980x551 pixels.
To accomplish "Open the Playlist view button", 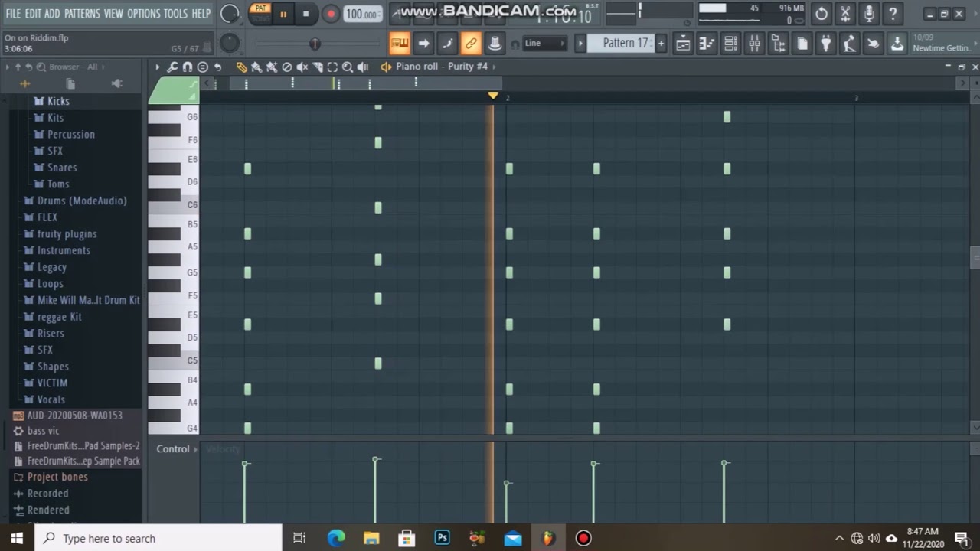I will tap(683, 44).
